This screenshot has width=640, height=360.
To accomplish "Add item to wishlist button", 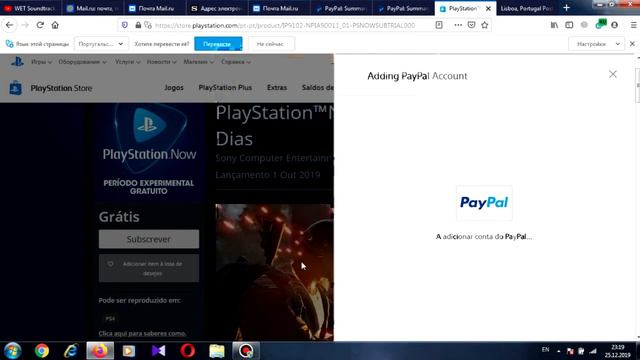I will coord(149,268).
